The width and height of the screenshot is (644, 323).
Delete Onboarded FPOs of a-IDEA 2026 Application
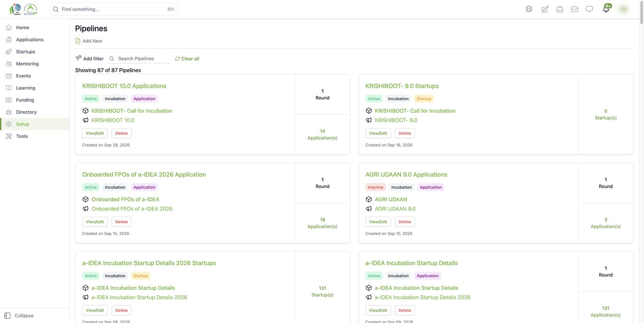(x=122, y=222)
